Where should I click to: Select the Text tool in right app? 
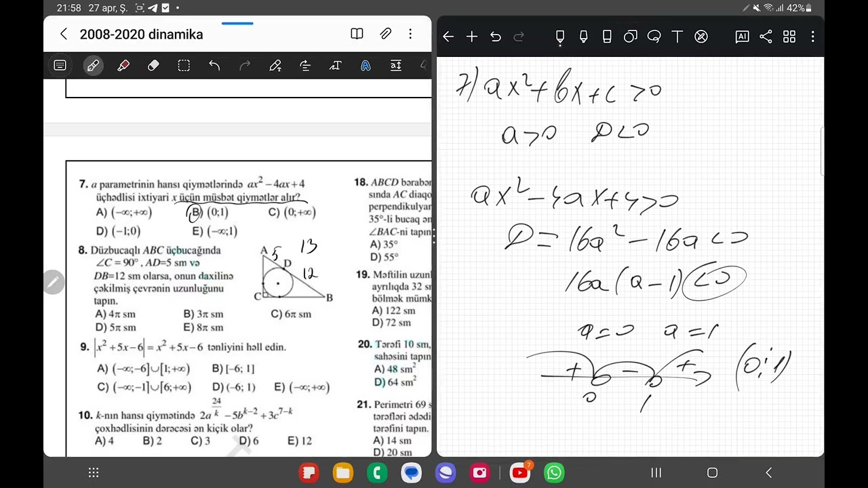click(x=677, y=37)
